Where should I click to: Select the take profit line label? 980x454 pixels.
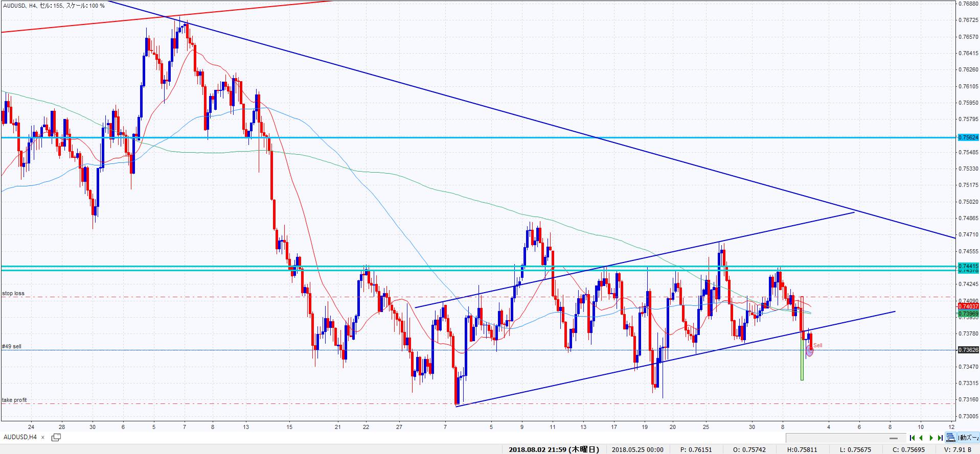pyautogui.click(x=14, y=400)
